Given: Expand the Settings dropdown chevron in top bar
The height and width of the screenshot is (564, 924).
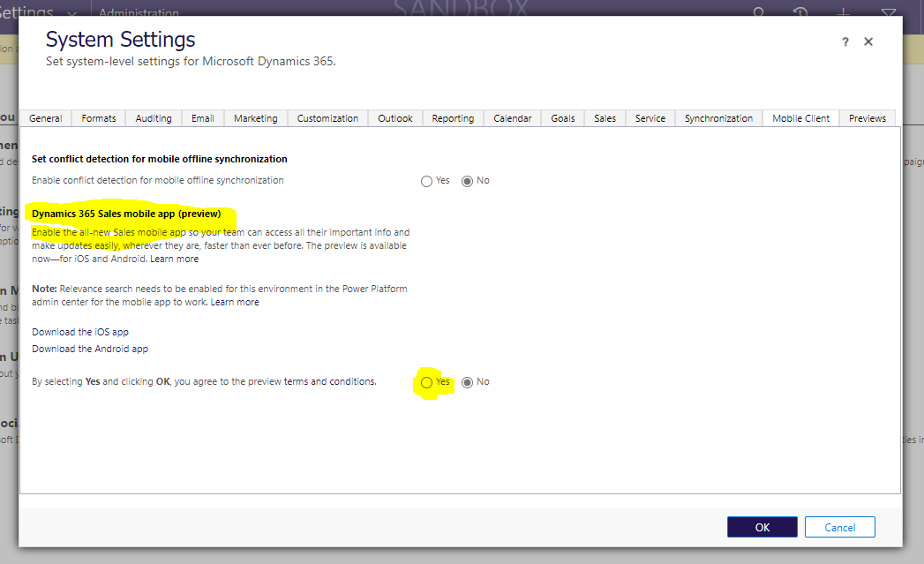Looking at the screenshot, I should pyautogui.click(x=72, y=14).
